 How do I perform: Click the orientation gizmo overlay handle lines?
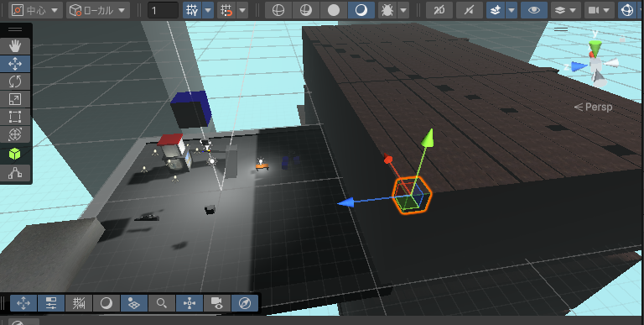561,29
